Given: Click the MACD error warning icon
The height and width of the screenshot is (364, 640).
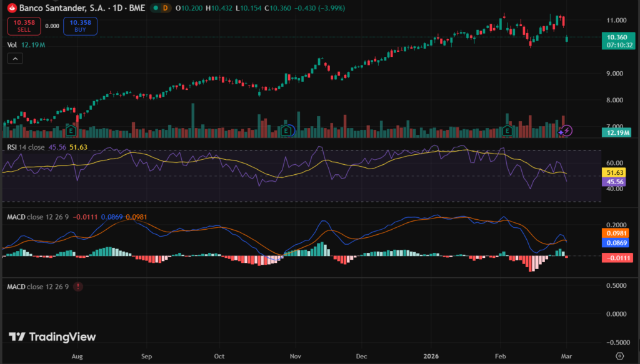Looking at the screenshot, I should 77,287.
